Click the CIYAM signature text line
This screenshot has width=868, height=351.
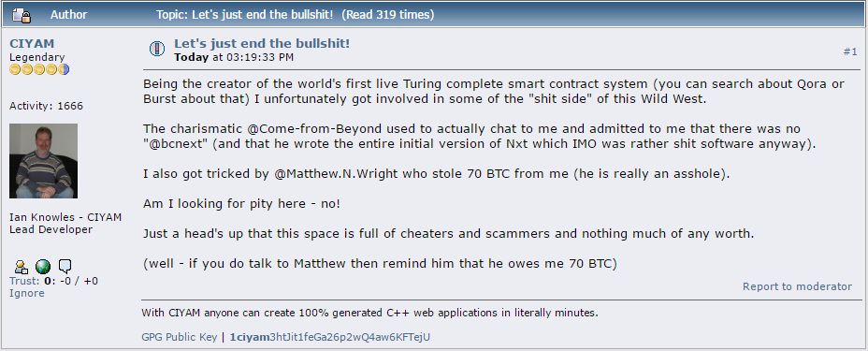point(369,313)
